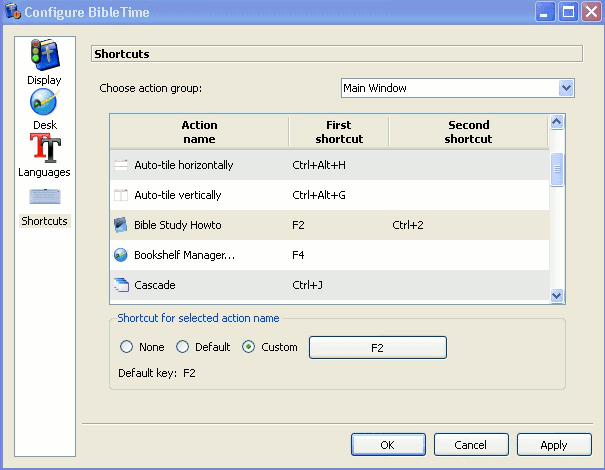The image size is (605, 470).
Task: Select the Desk globe icon
Action: tap(44, 102)
